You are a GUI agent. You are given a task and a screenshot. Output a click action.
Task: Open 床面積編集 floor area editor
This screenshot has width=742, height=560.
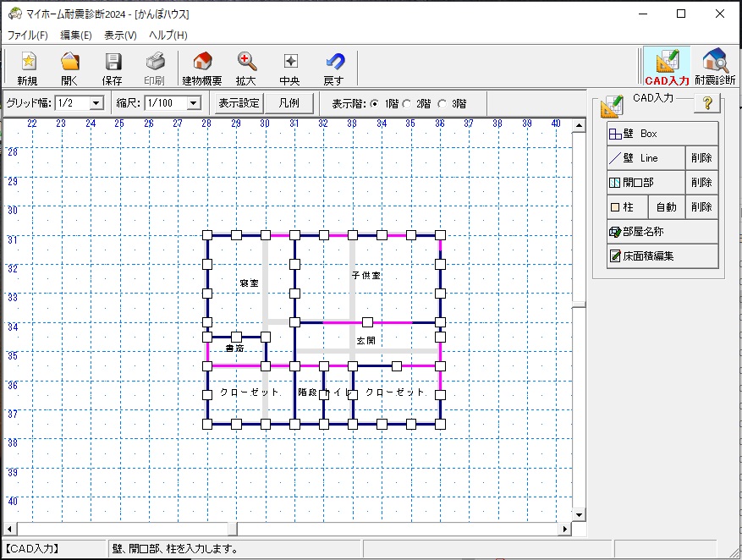point(662,256)
